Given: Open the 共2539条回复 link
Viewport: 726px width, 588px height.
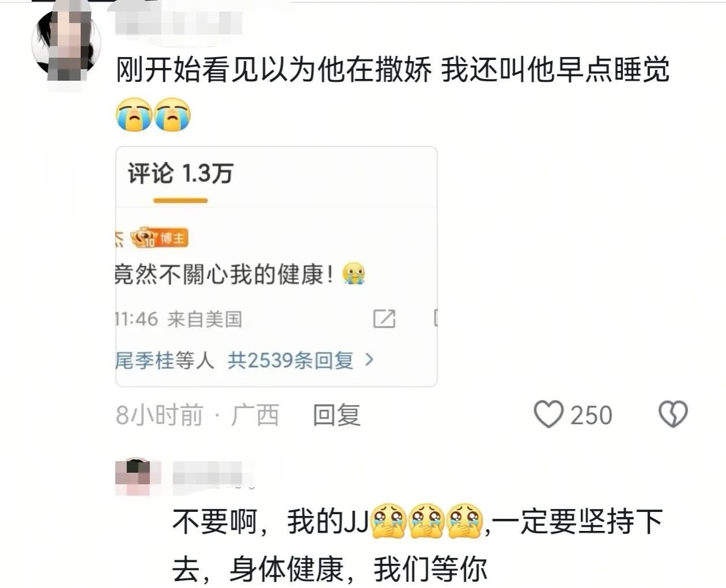Looking at the screenshot, I should pyautogui.click(x=291, y=360).
